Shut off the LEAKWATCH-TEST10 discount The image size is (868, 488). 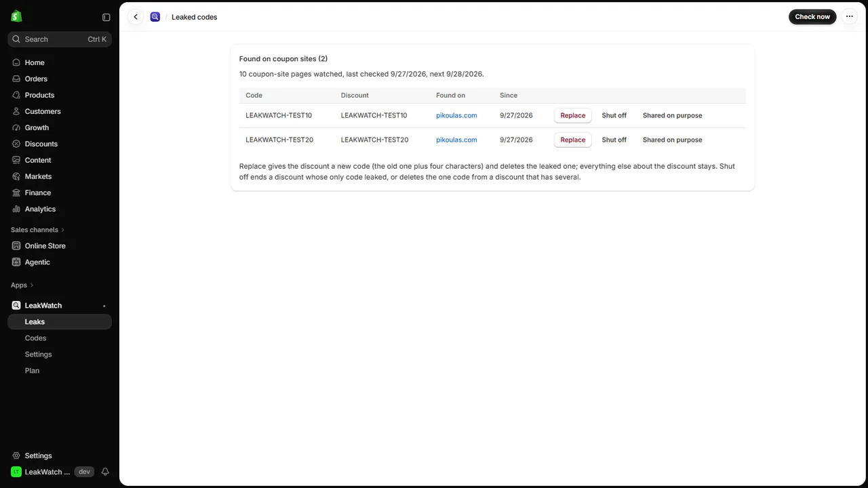click(614, 115)
